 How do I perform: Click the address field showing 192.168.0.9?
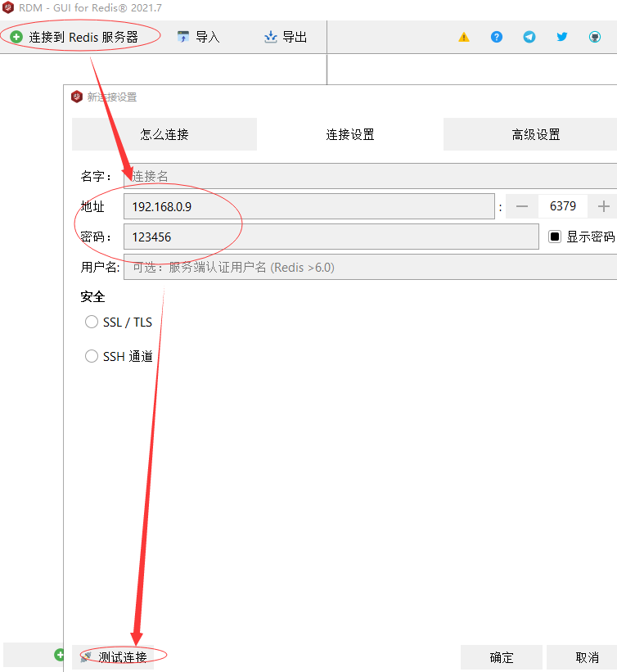pos(309,206)
